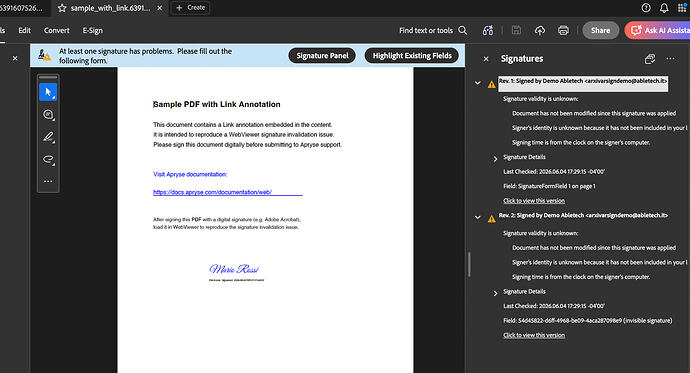
Task: Click the search magnifier icon
Action: click(x=462, y=30)
